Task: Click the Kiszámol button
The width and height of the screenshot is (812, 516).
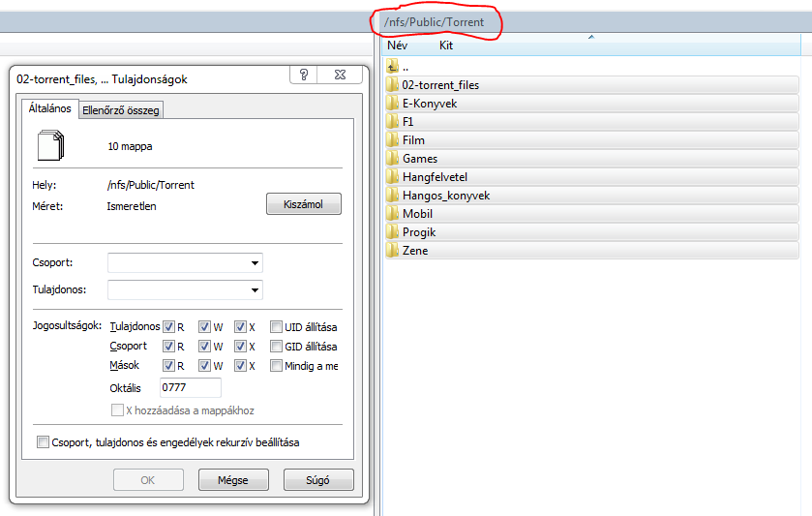Action: (304, 204)
